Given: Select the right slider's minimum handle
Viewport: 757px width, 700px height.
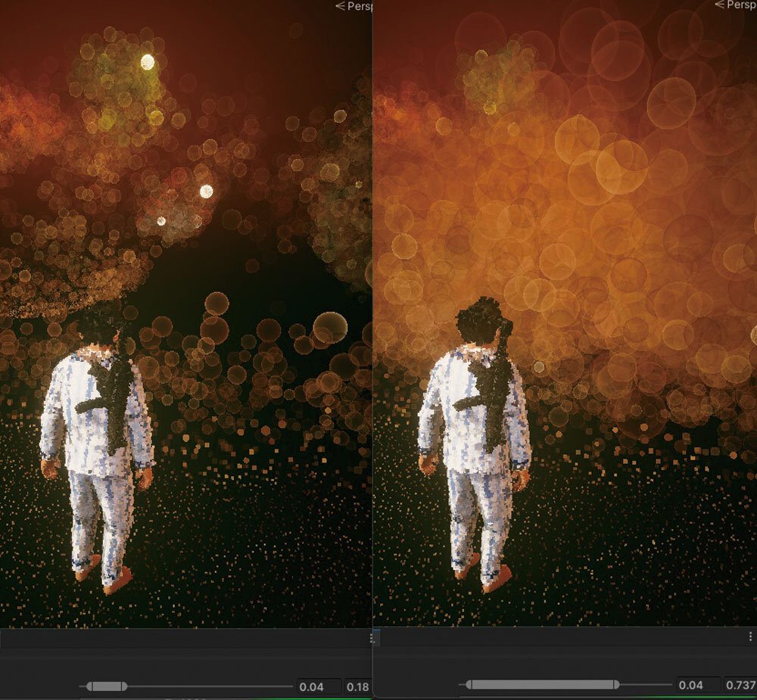Looking at the screenshot, I should tap(468, 684).
